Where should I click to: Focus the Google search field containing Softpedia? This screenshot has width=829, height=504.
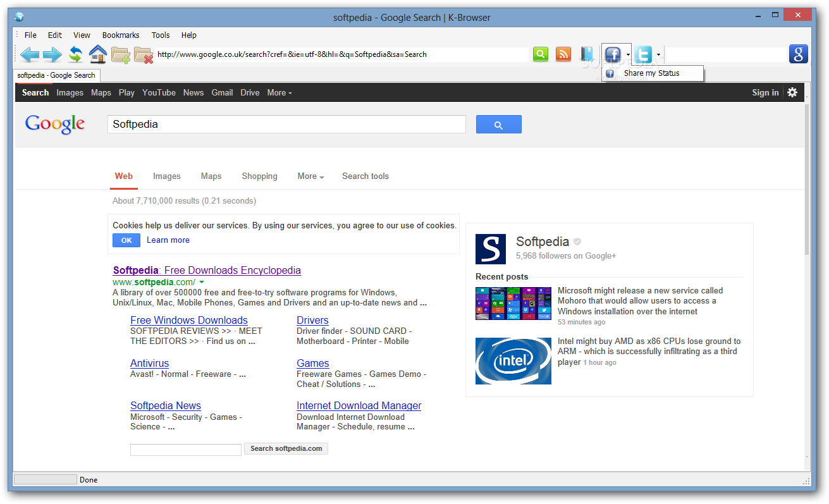click(286, 125)
